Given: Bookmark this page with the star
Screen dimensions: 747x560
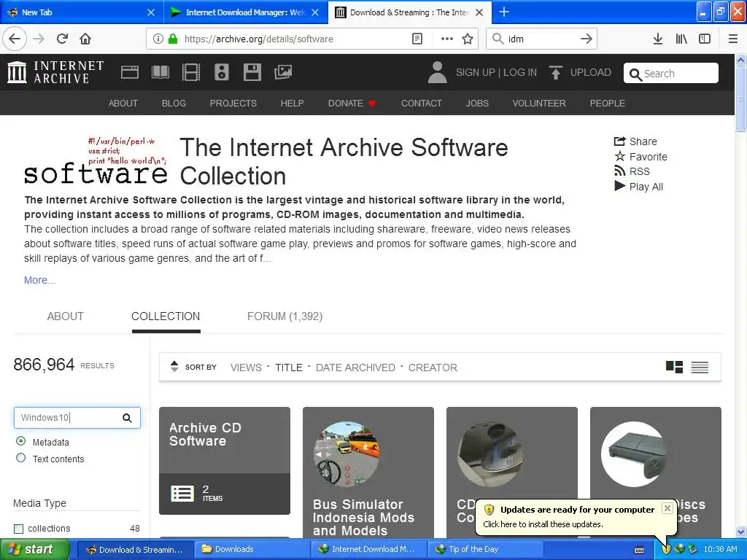Looking at the screenshot, I should [x=468, y=39].
